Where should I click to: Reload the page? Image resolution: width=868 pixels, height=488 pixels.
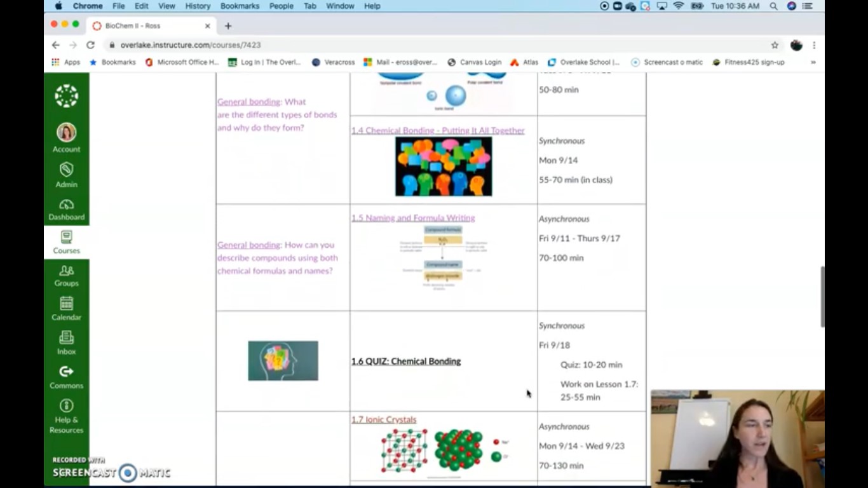pyautogui.click(x=90, y=45)
